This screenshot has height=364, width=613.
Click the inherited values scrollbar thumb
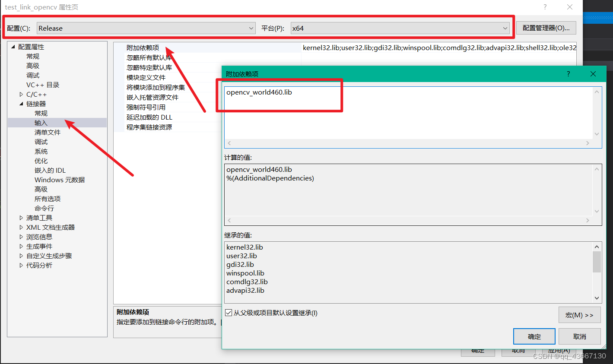[x=597, y=262]
